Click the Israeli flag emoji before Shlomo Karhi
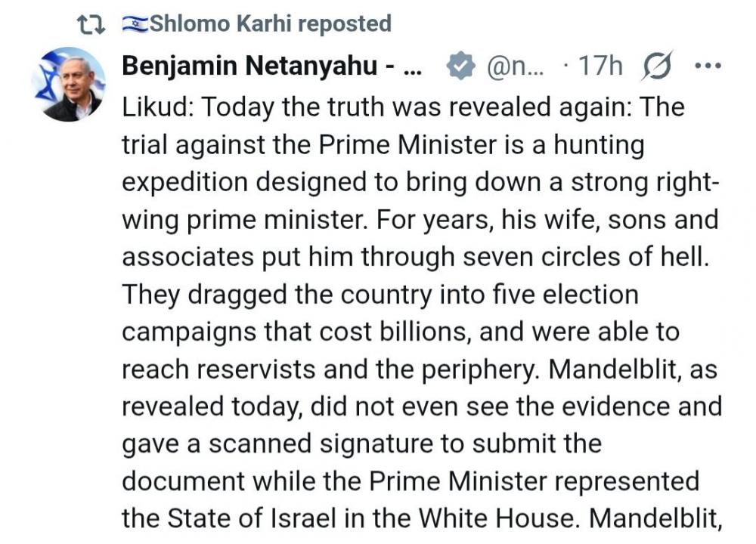756x544 pixels. [x=135, y=24]
